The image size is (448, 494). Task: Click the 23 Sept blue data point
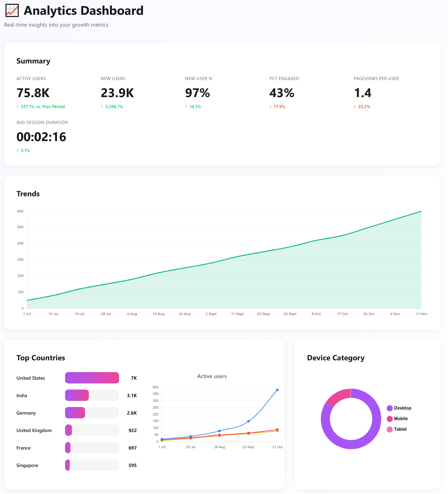point(248,421)
